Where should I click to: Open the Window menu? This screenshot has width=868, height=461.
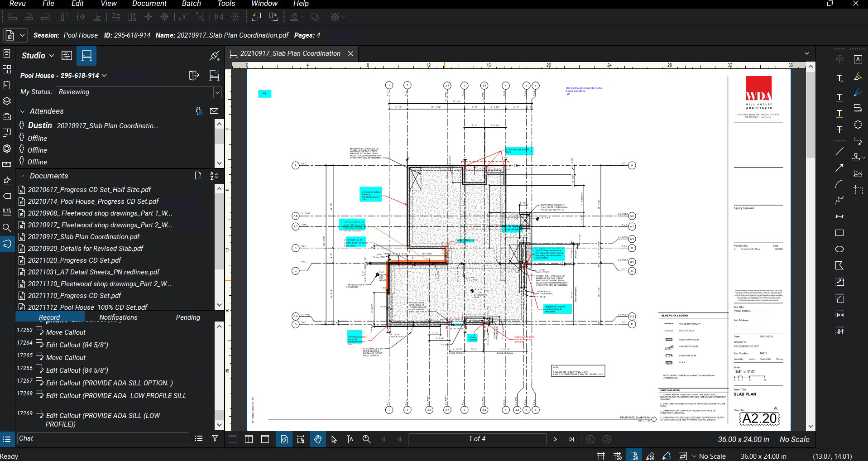(x=264, y=4)
